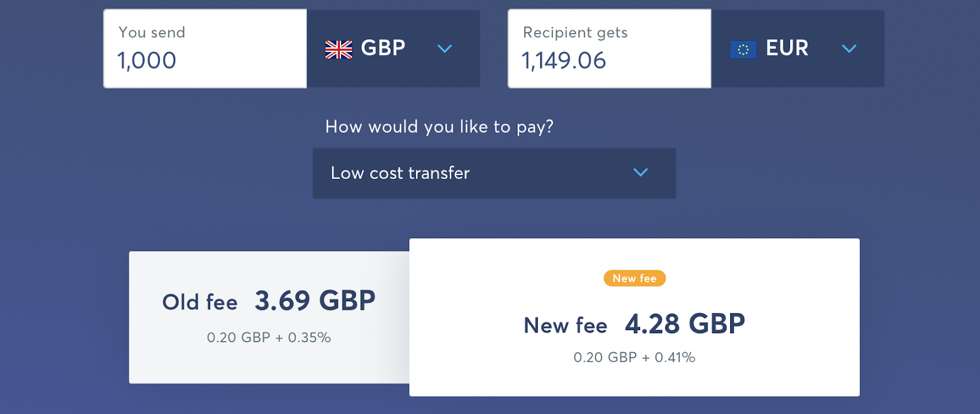Image resolution: width=980 pixels, height=414 pixels.
Task: Open the Low cost transfer chevron
Action: (641, 172)
